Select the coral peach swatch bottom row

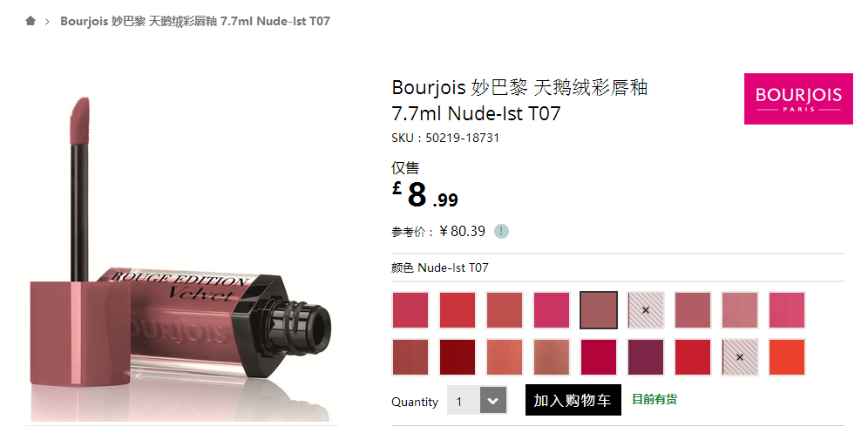pos(505,357)
